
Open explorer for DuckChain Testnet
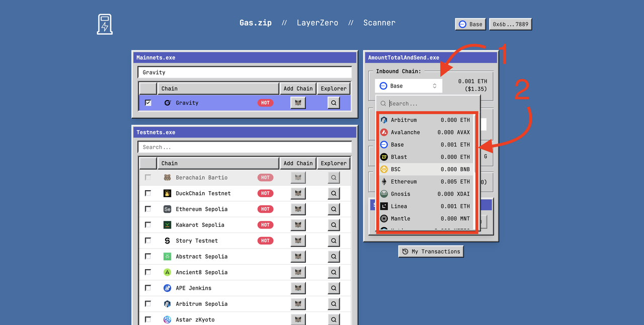pyautogui.click(x=334, y=193)
